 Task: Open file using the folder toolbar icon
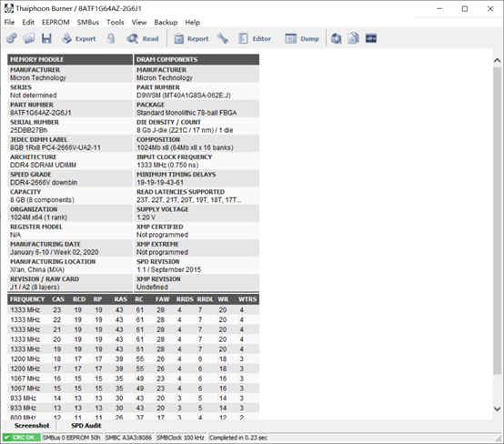click(x=29, y=38)
